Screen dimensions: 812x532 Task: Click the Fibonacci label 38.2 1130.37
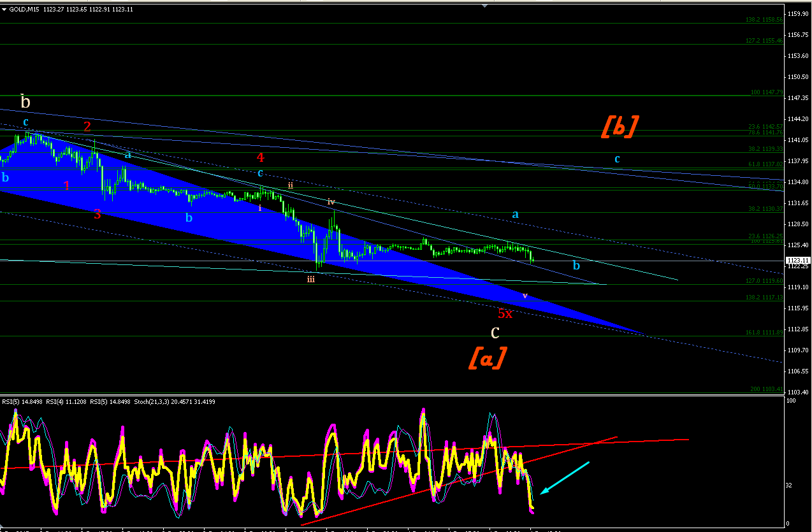tap(765, 208)
